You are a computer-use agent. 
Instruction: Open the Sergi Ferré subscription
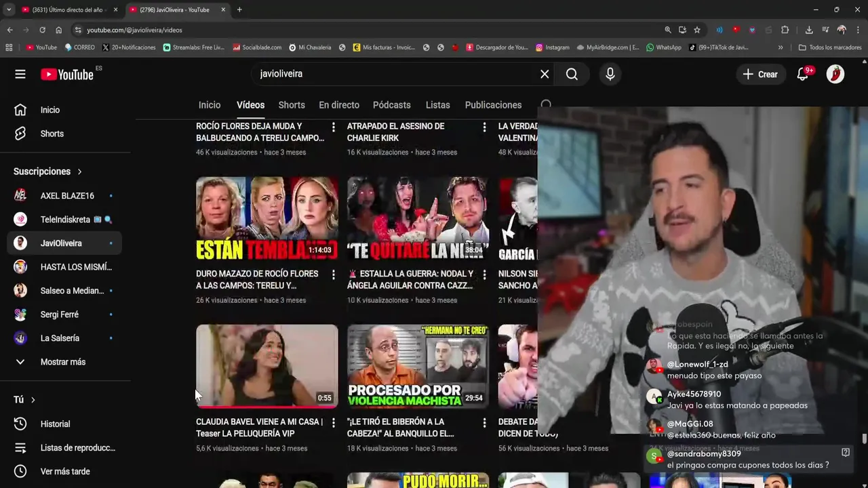(66, 314)
